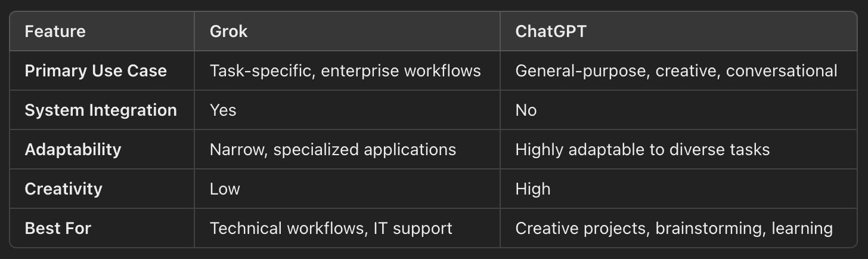Select the 'No' cell under ChatGPT
Viewport: 868px width, 259px height.
(526, 110)
